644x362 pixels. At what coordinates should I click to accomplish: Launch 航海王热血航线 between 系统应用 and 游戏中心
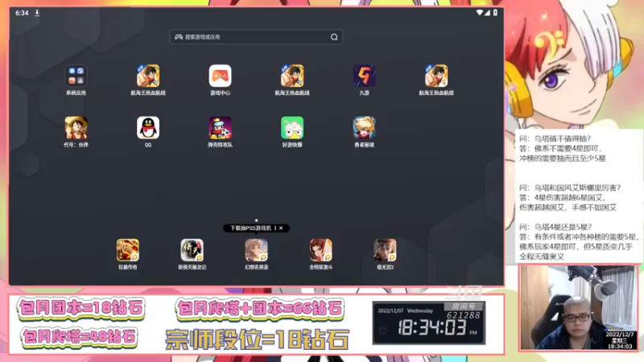[x=148, y=76]
